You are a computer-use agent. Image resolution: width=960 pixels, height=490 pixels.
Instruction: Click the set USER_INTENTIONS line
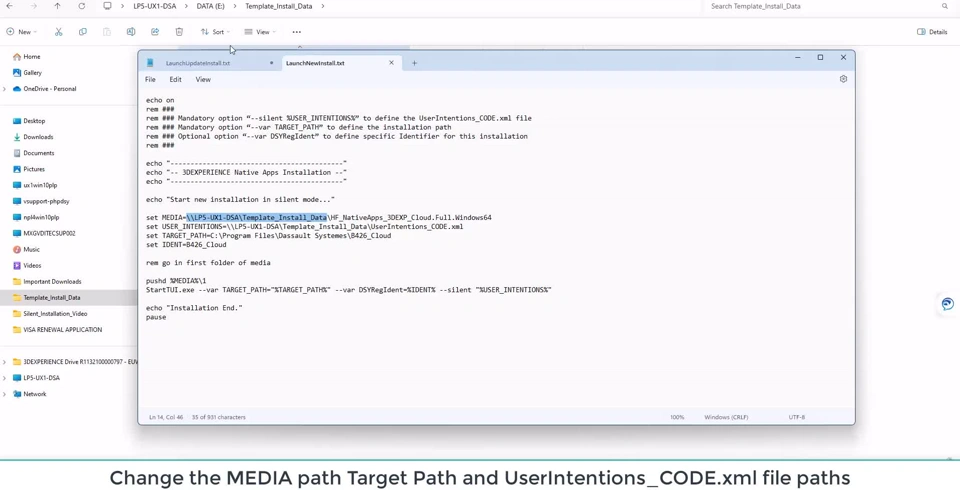tap(304, 227)
